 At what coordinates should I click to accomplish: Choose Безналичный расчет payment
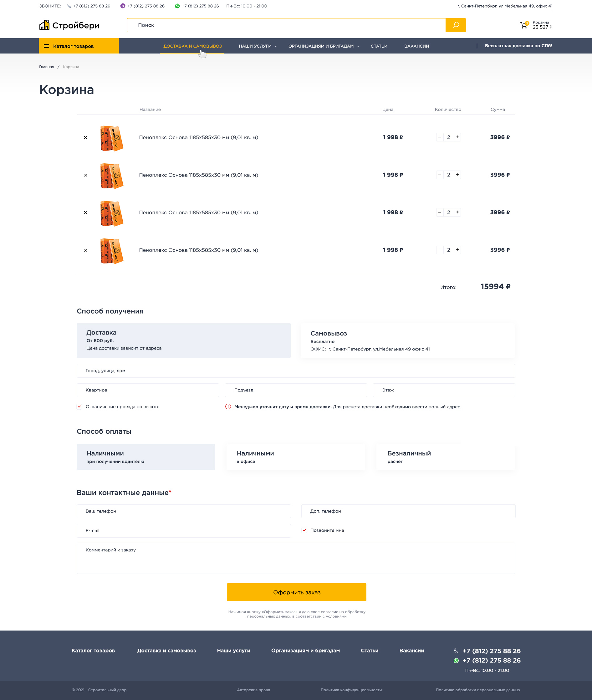pos(446,457)
